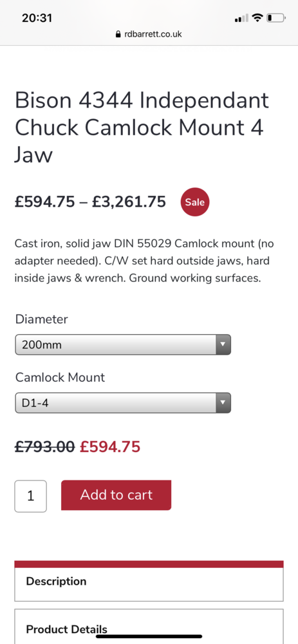Tap the battery indicator icon

276,17
